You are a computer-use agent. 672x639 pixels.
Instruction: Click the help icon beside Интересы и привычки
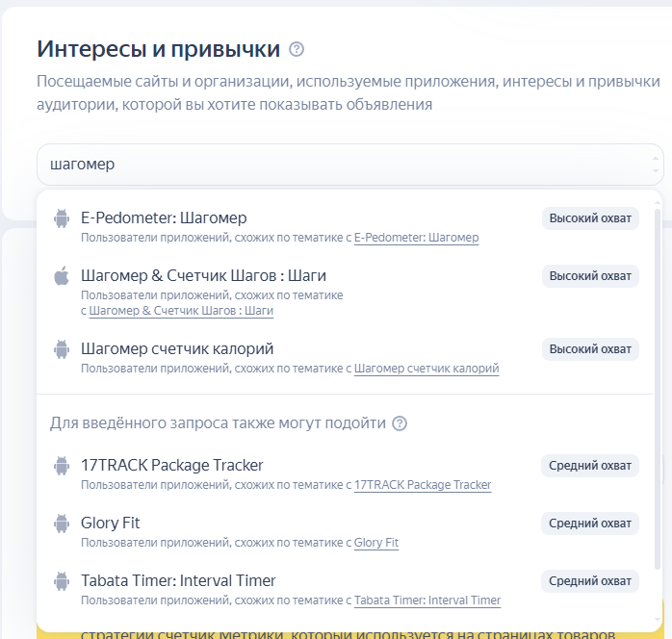coord(297,49)
